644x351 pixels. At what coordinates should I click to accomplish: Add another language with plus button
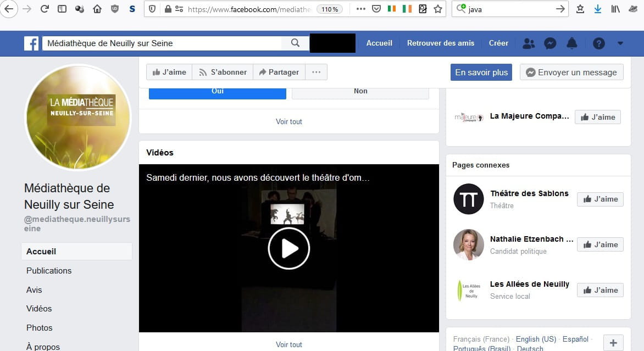613,343
